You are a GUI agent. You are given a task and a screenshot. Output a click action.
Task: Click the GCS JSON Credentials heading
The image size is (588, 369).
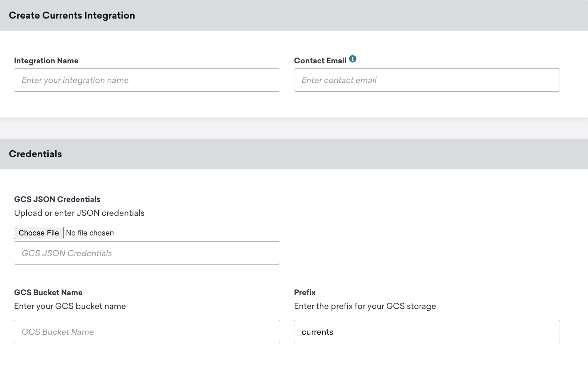pos(57,199)
